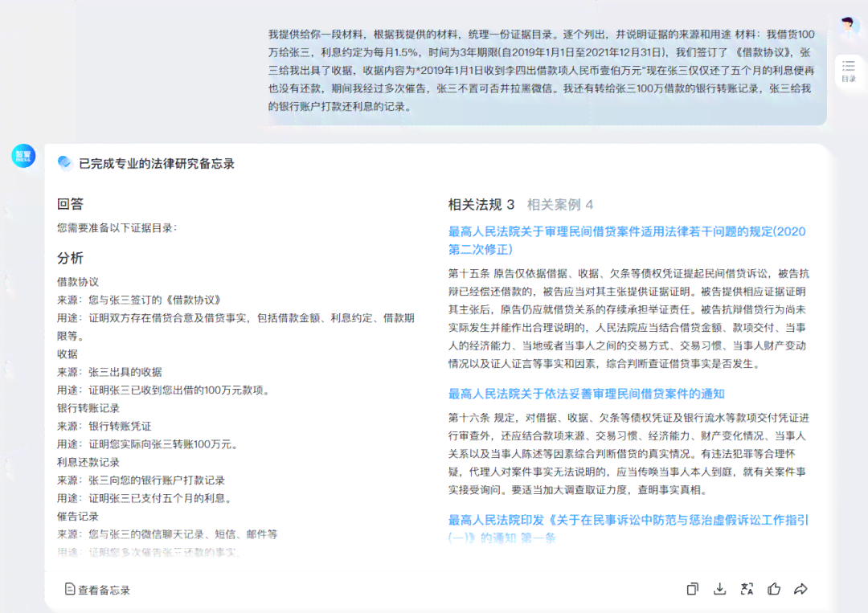Viewport: 868px width, 613px height.
Task: Click the 利息还款记录 evidence item
Action: (88, 463)
